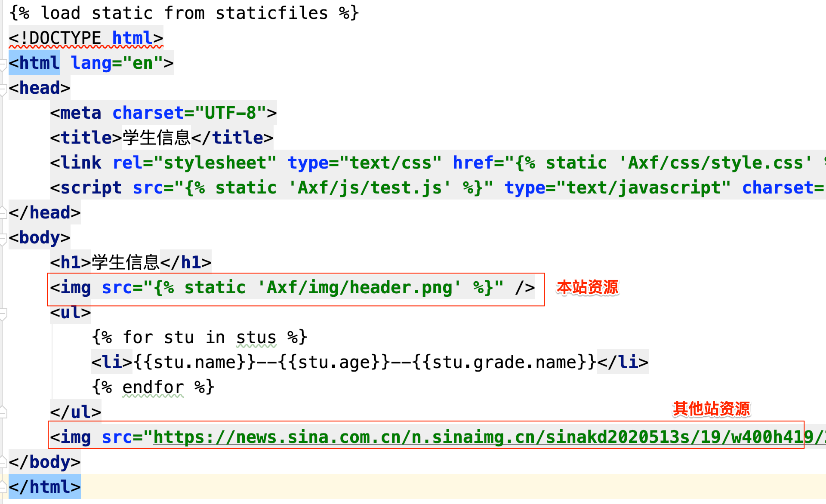Click the Axf/img/header.png static path
826x504 pixels.
pos(359,287)
